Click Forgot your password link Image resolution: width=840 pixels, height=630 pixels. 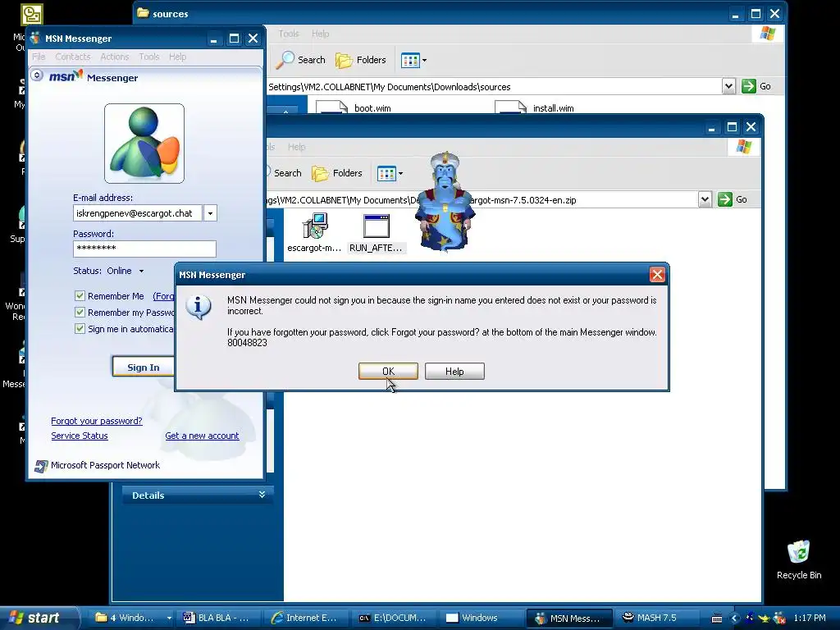[x=97, y=421]
